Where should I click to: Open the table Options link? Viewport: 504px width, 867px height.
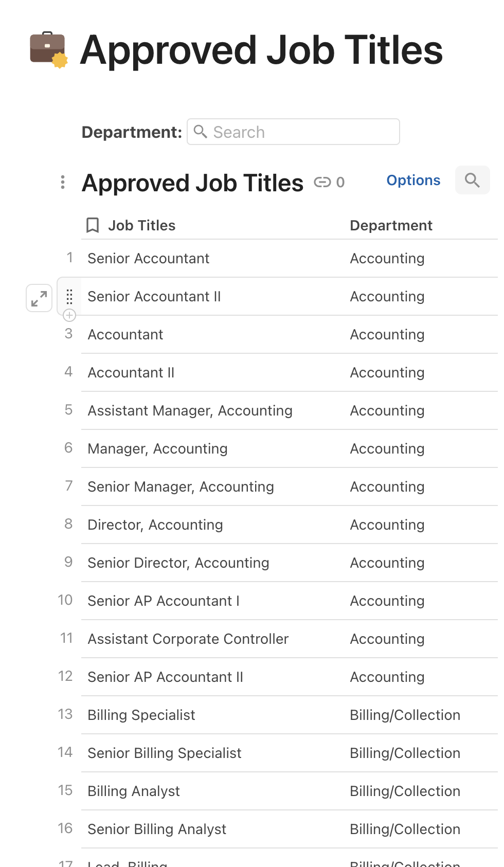pos(413,180)
